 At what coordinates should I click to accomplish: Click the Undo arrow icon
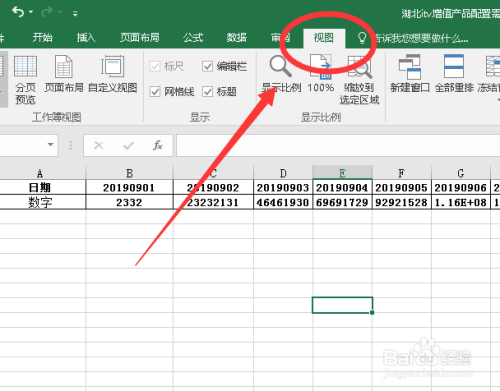coord(18,12)
